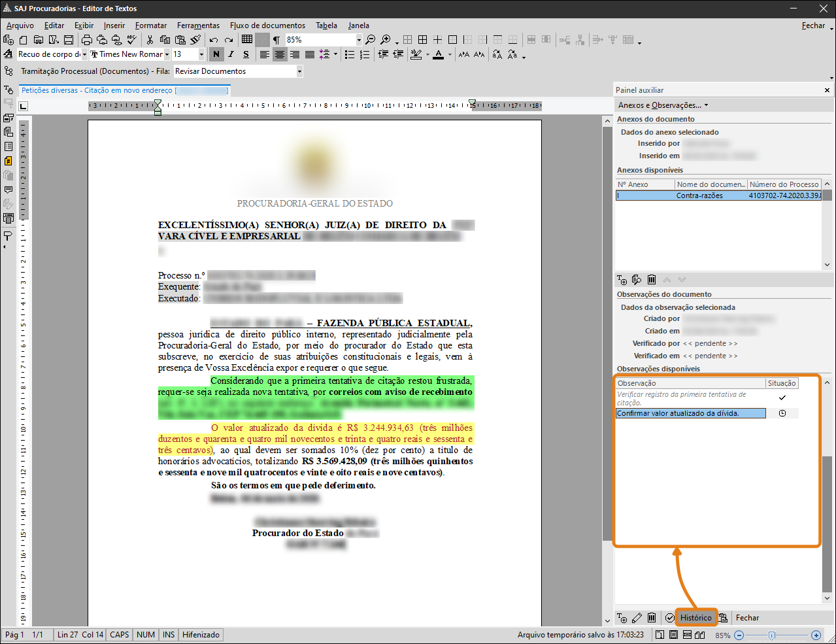Click the Undo arrow icon
The image size is (836, 644).
214,40
